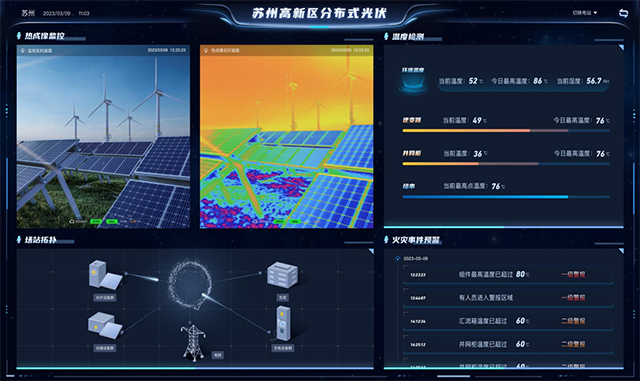
Task: Click the 苏州 location label at top left
Action: [x=28, y=13]
